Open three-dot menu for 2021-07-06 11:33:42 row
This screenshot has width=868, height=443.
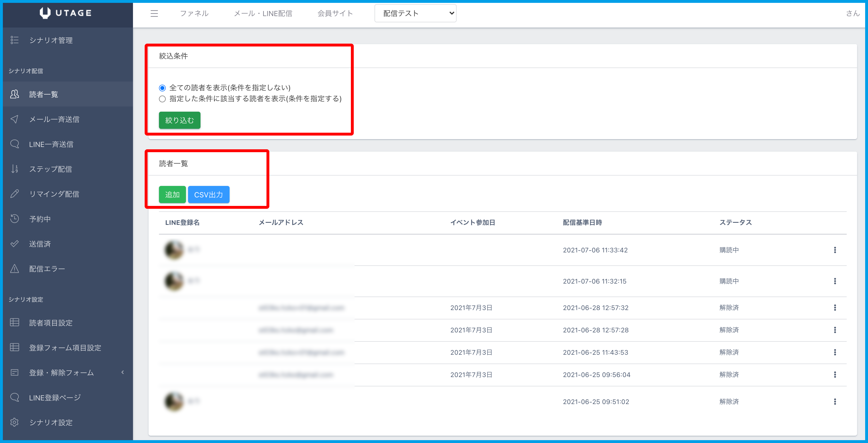[x=835, y=250]
